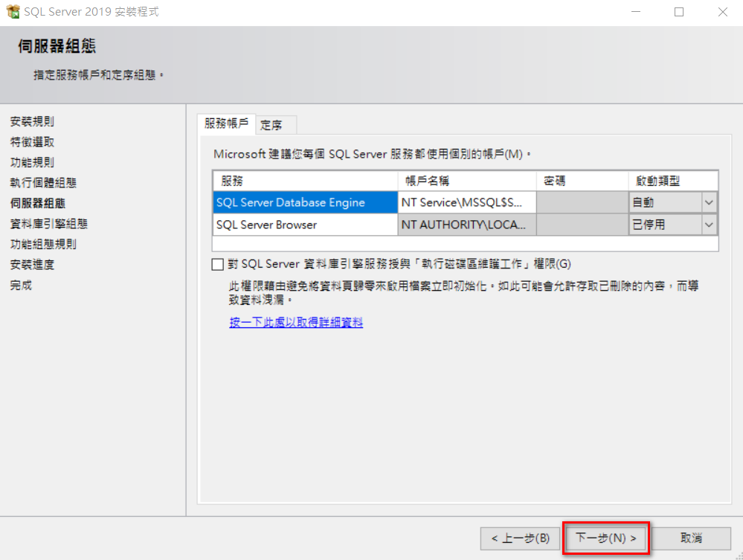Select 完成 in the step list
This screenshot has height=560, width=743.
[21, 286]
